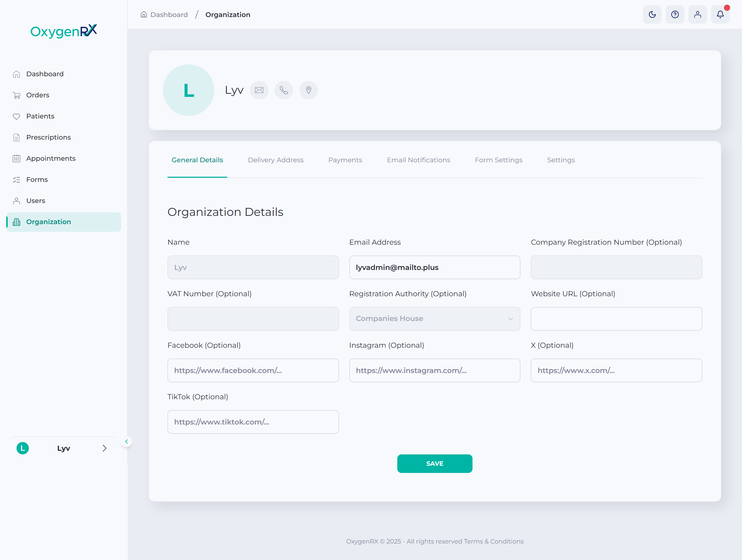Screen dimensions: 742x560
Task: Switch to the Form Settings tab
Action: [499, 160]
